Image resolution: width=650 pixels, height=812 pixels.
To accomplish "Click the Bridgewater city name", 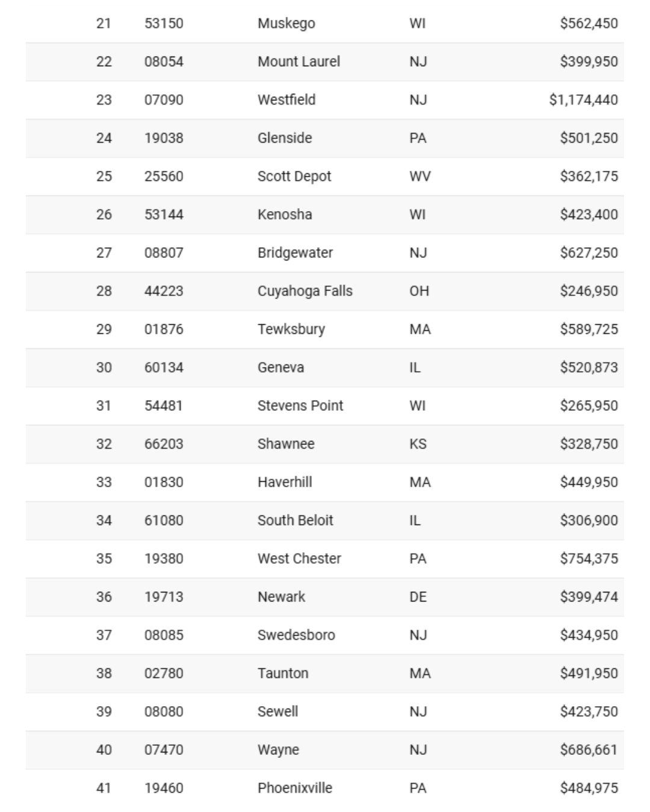I will click(295, 253).
